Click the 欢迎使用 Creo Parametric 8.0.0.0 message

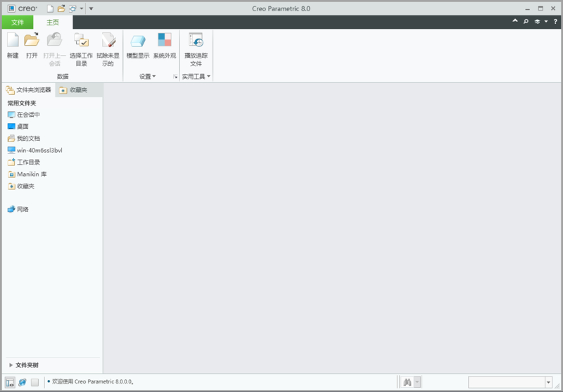93,381
